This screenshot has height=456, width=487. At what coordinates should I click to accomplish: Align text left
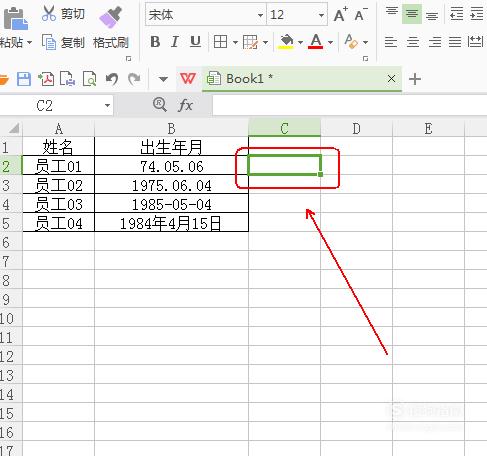coord(391,42)
